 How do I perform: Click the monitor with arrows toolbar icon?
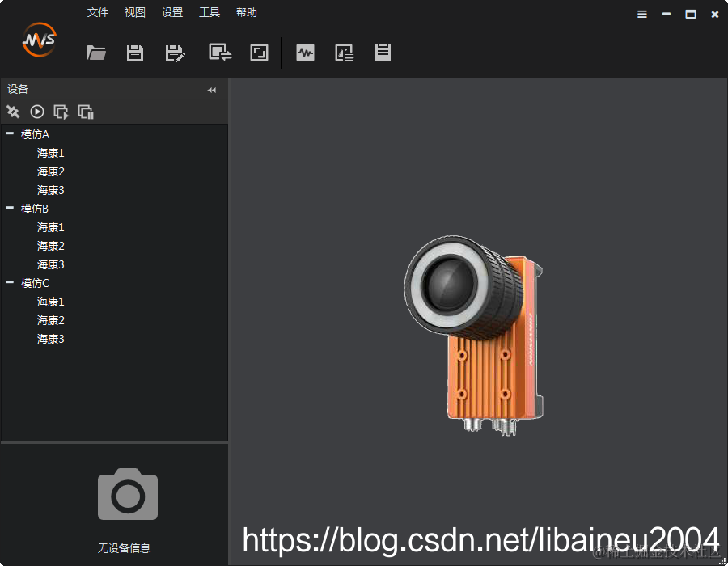pos(220,53)
